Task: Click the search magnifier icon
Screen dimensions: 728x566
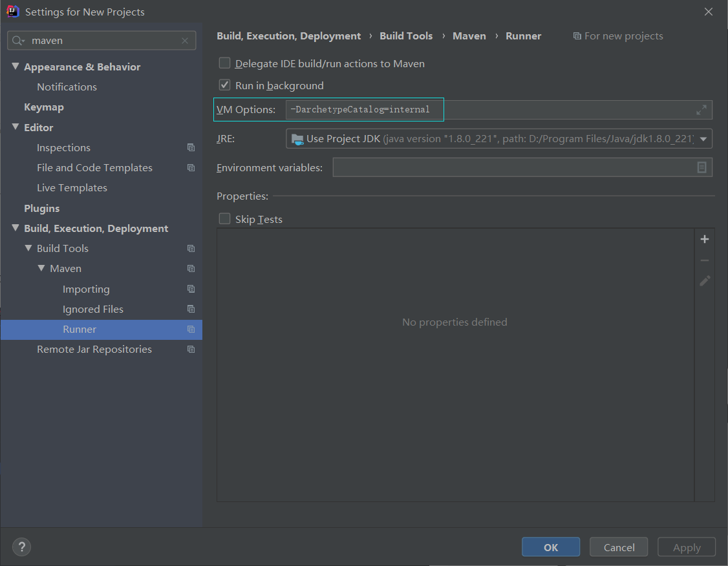Action: pos(17,41)
